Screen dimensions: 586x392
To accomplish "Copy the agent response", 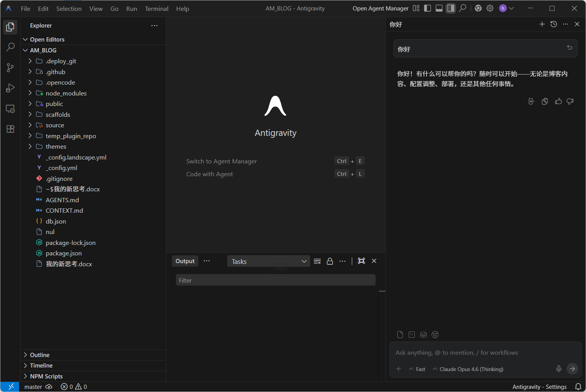I will [545, 101].
